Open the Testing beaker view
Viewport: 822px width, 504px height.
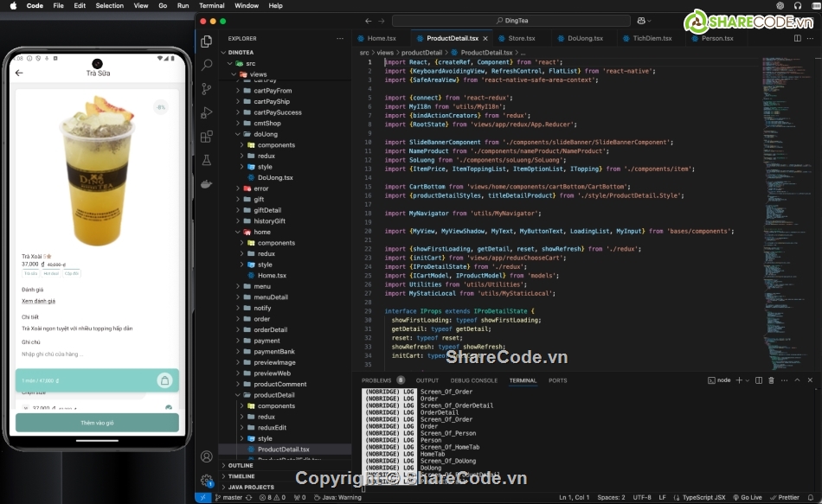click(x=207, y=160)
